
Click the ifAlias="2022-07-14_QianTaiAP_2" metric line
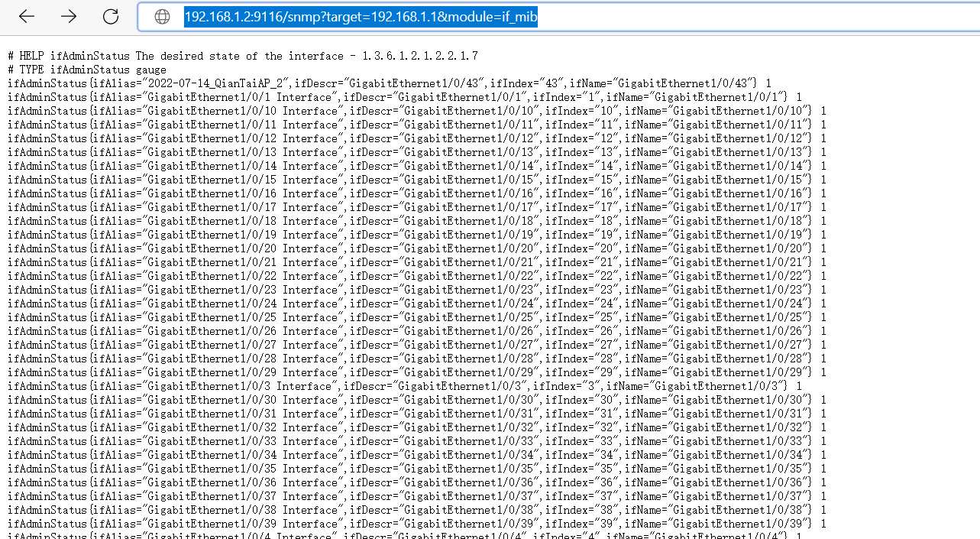[x=390, y=83]
